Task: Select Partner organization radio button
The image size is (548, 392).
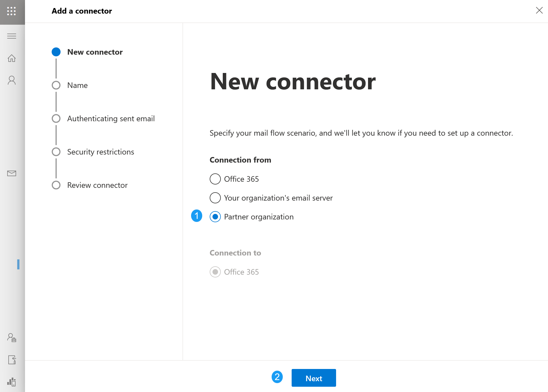Action: 215,217
